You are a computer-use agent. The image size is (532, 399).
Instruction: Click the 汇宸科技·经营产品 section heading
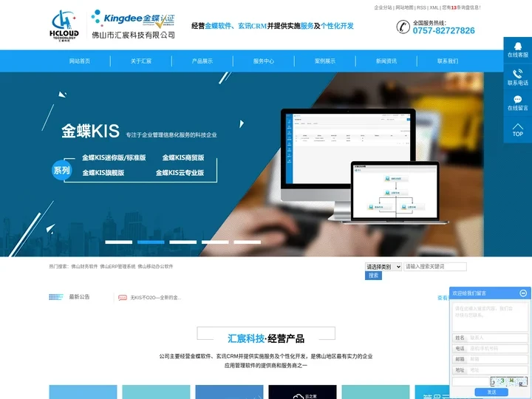(x=266, y=338)
